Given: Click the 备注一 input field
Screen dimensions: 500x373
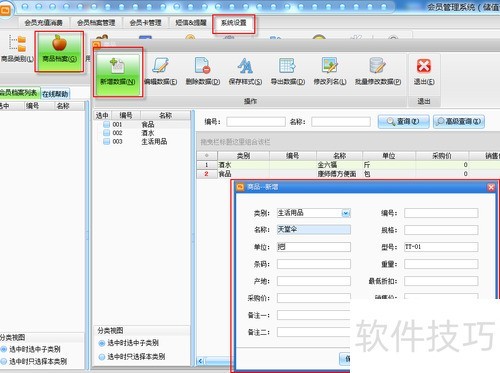Looking at the screenshot, I should (314, 315).
